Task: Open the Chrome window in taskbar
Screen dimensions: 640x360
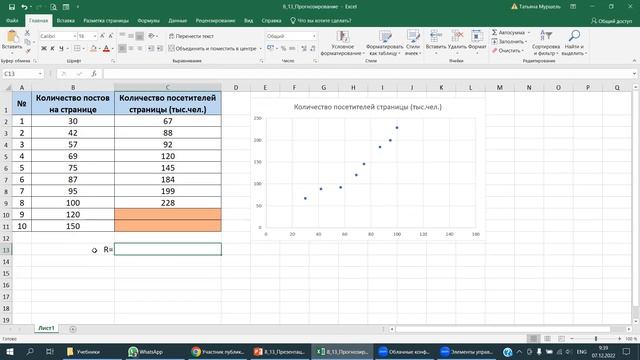Action: pos(218,351)
